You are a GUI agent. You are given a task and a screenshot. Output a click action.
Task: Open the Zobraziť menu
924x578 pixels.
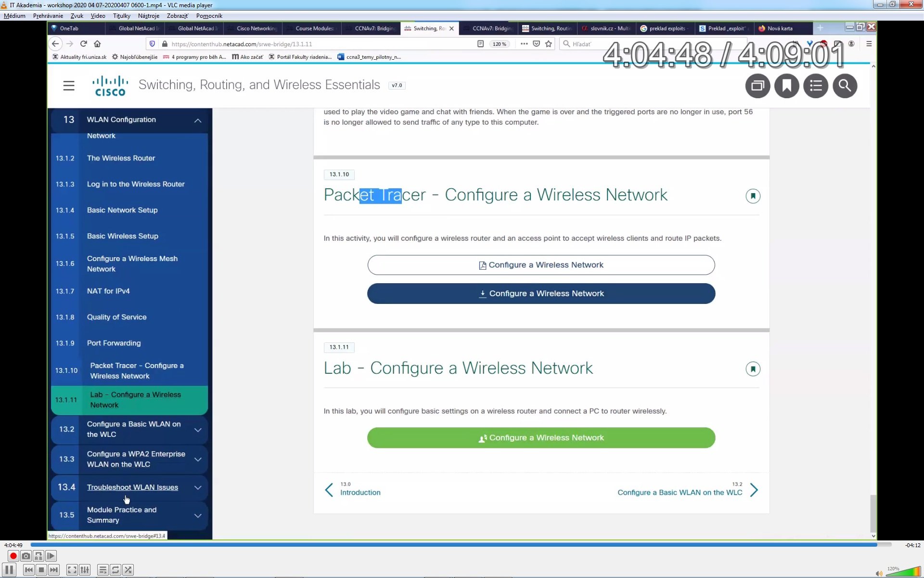pyautogui.click(x=178, y=16)
